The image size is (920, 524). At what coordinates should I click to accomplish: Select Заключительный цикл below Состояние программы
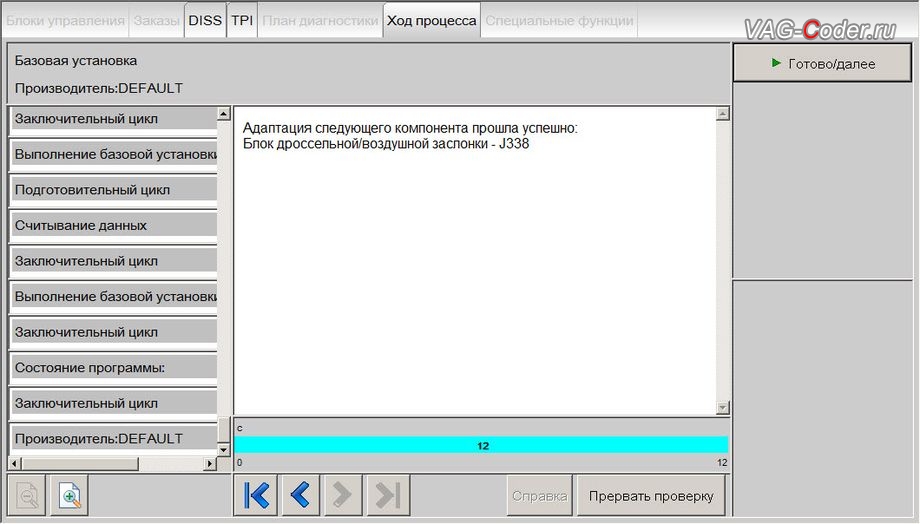[x=114, y=404]
